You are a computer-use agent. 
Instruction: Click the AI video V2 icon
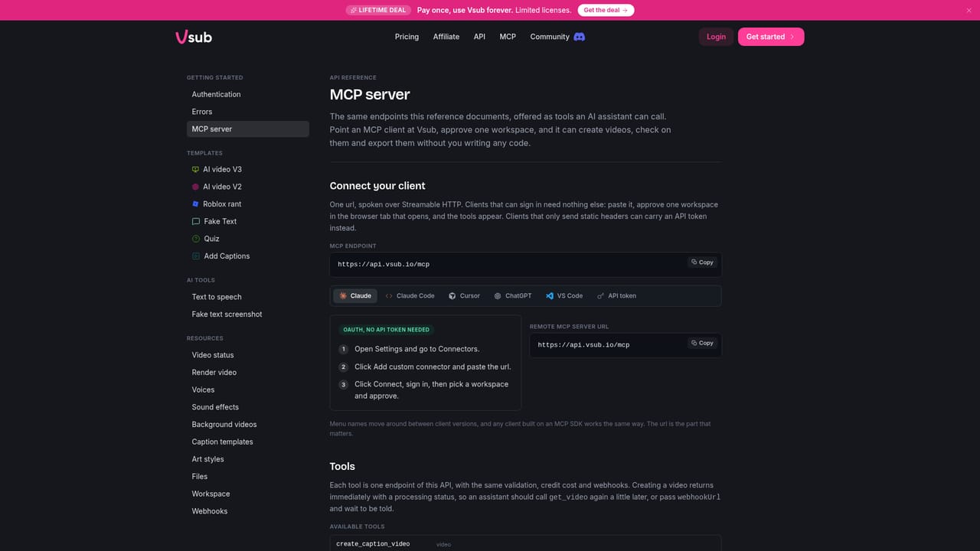tap(195, 187)
